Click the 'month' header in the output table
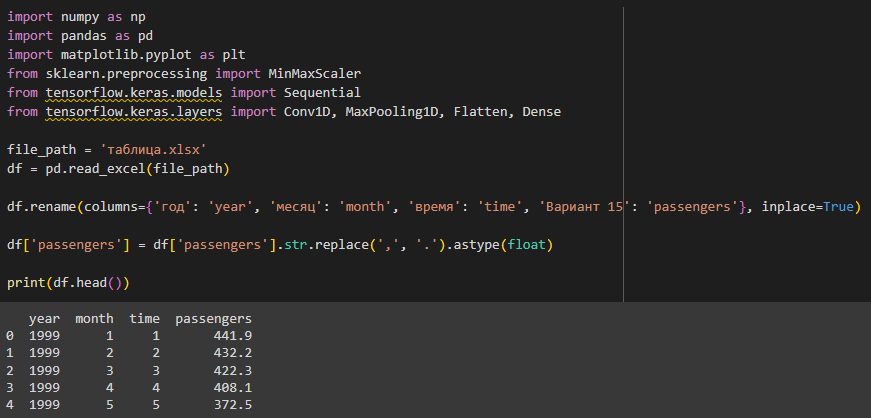Screen dimensions: 871x418 (x=94, y=319)
